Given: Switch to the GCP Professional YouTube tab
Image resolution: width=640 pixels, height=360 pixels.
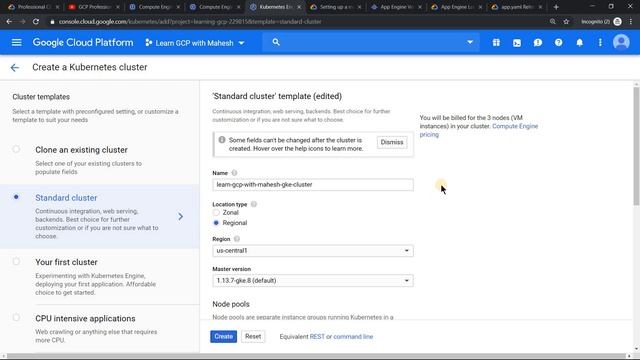Looking at the screenshot, I should point(94,7).
